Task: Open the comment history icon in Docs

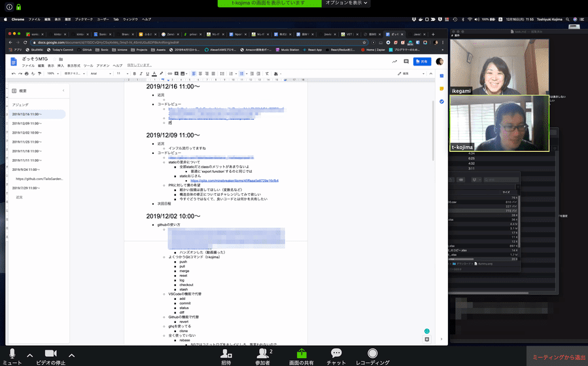Action: 407,61
